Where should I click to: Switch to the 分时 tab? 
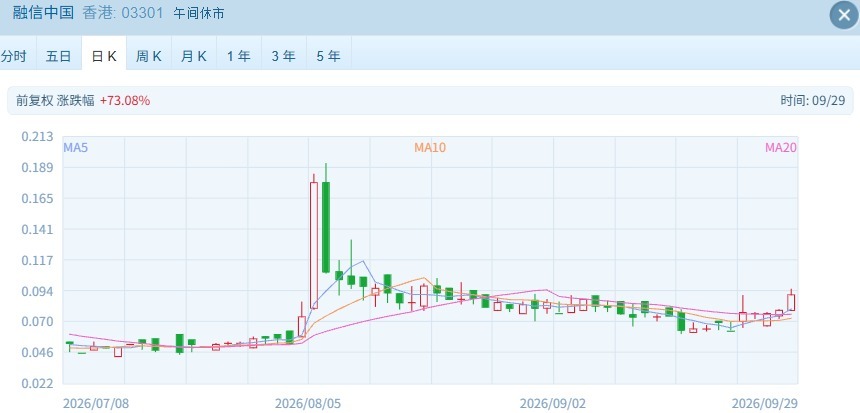(x=14, y=56)
